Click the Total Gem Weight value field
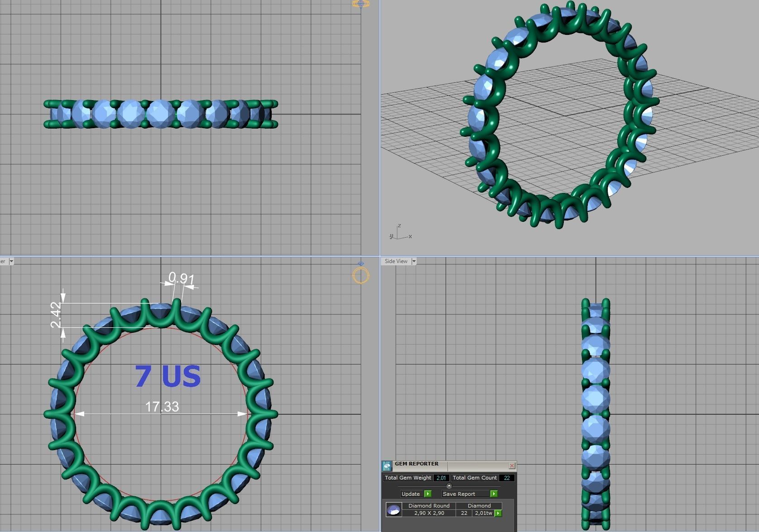759x532 pixels. click(441, 478)
